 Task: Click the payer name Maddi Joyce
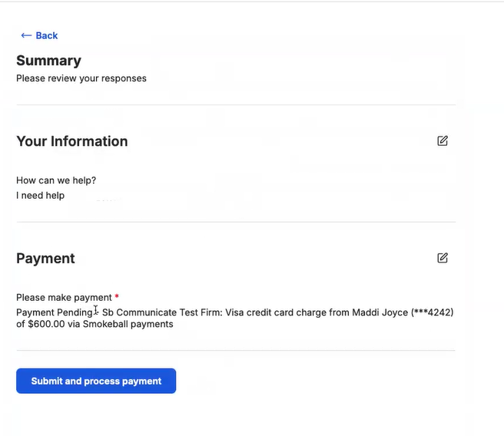tap(380, 312)
